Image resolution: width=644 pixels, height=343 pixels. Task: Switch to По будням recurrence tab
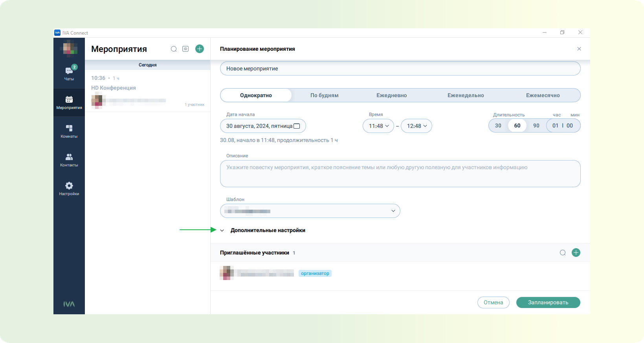(325, 95)
